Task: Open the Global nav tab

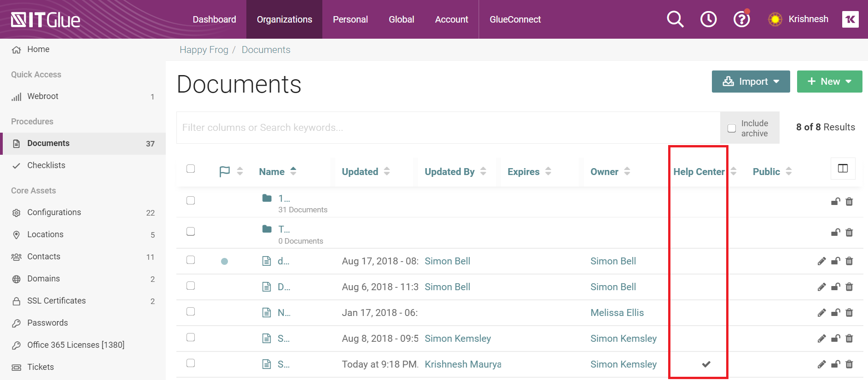Action: tap(401, 19)
